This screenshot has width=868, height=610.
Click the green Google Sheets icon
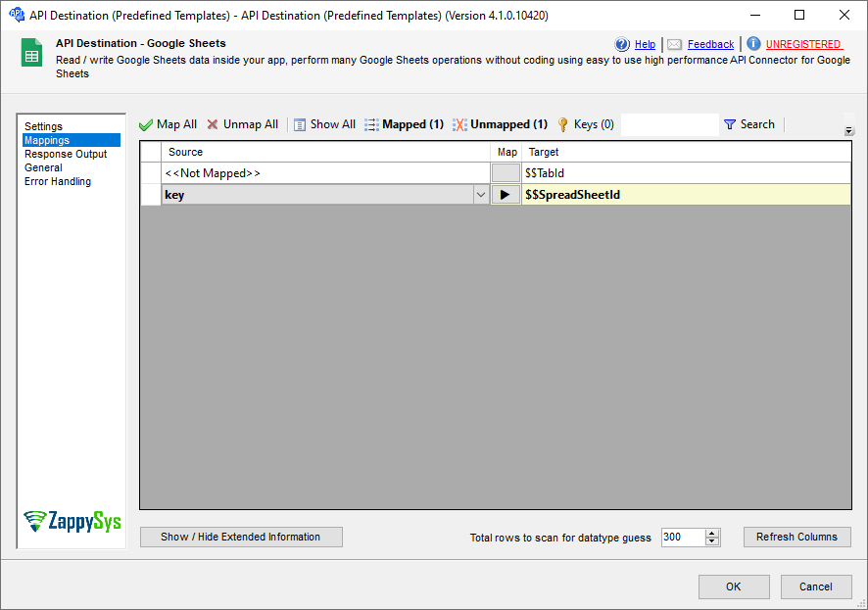31,53
